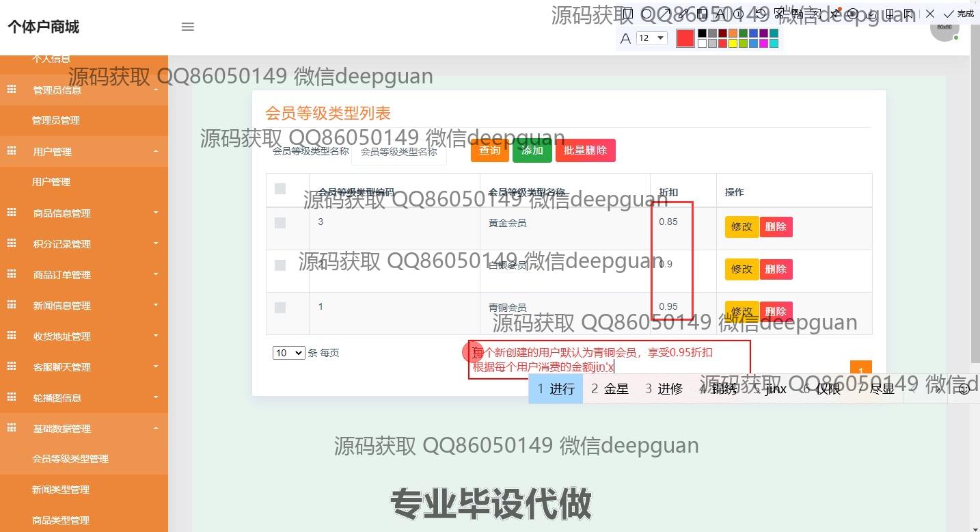
Task: Select the mosaic blur tool
Action: coord(702,14)
